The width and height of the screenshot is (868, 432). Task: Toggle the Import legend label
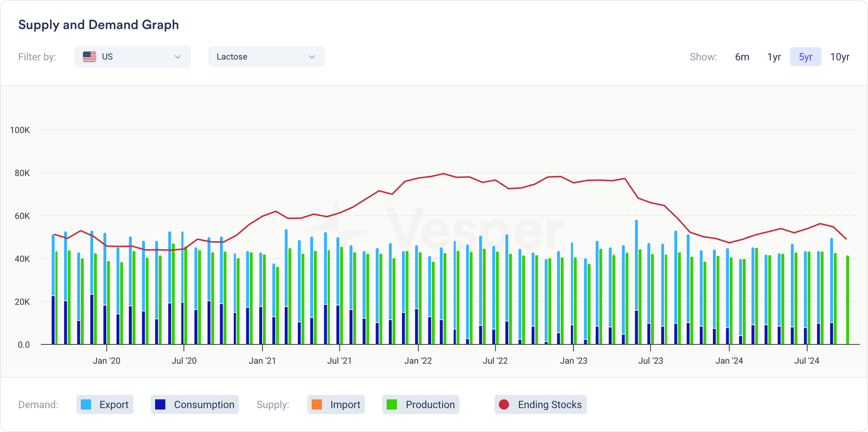click(345, 404)
